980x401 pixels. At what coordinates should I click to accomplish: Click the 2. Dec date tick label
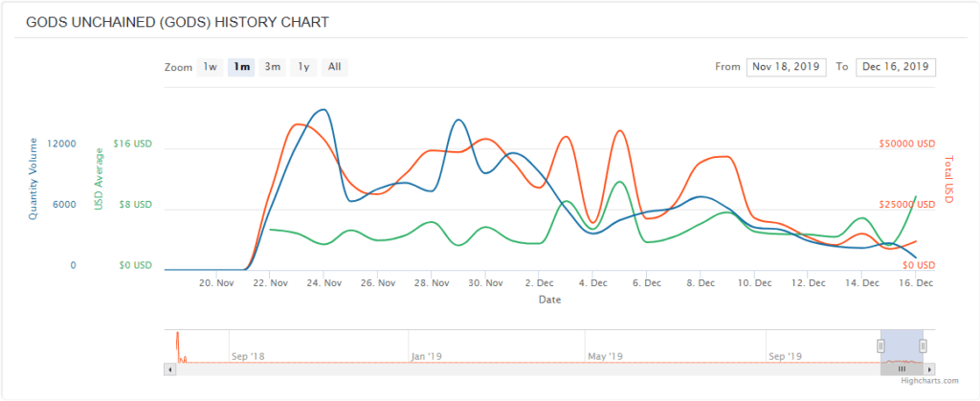coord(540,283)
